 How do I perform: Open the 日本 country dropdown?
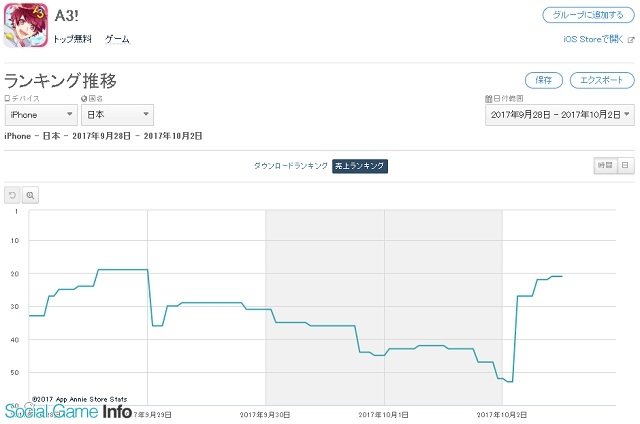pos(117,116)
